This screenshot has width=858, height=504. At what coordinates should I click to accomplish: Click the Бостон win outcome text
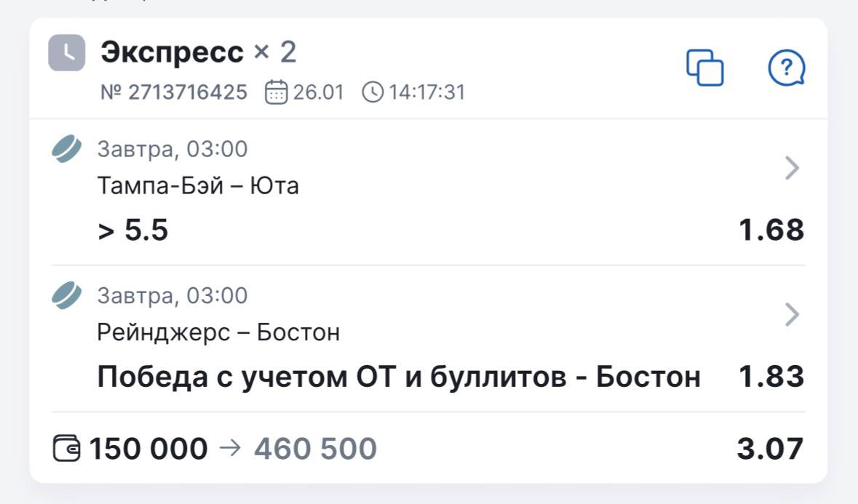[x=399, y=377]
